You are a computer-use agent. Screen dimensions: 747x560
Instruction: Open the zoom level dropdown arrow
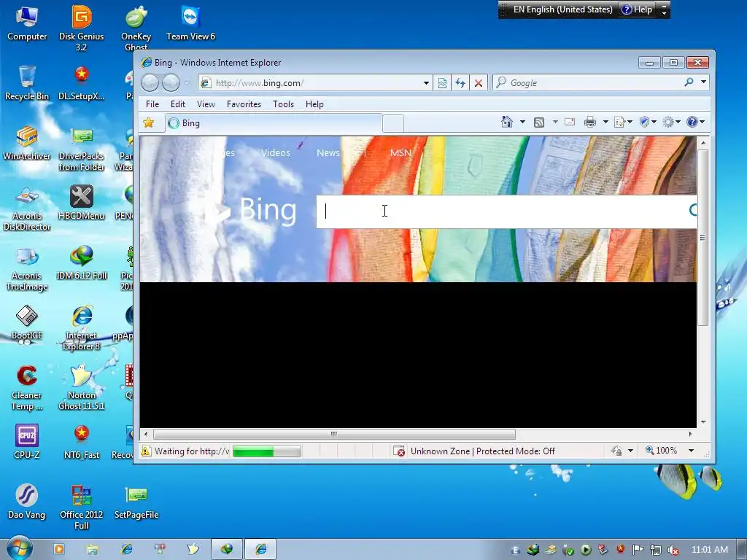tap(692, 451)
